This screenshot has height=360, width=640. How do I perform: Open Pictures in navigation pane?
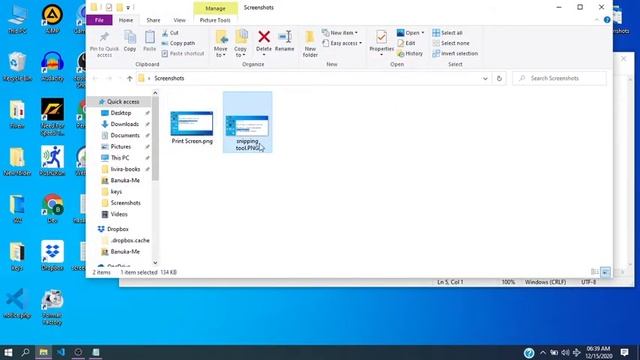point(121,147)
